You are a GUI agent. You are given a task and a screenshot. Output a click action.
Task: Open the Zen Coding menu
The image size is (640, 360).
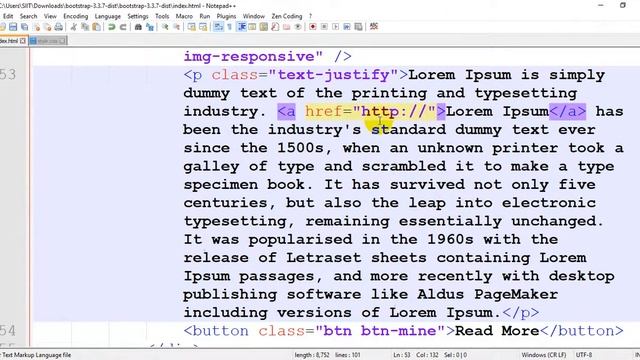287,16
